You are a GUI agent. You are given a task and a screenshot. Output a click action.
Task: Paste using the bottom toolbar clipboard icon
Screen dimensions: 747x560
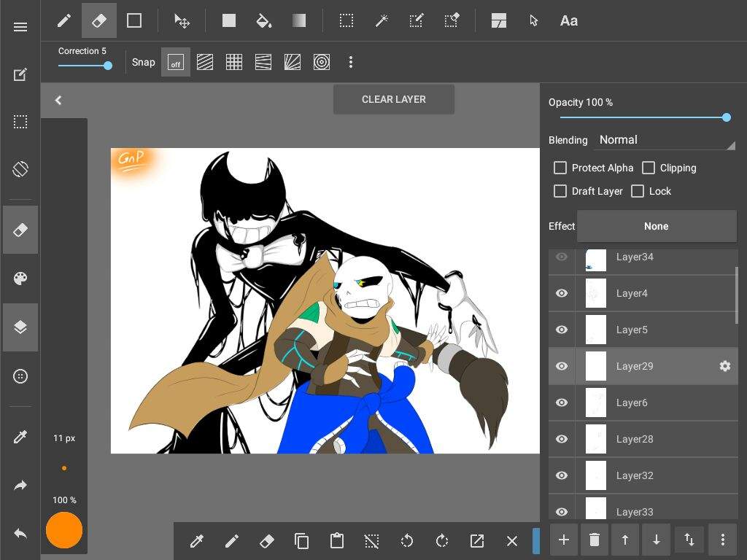coord(337,540)
